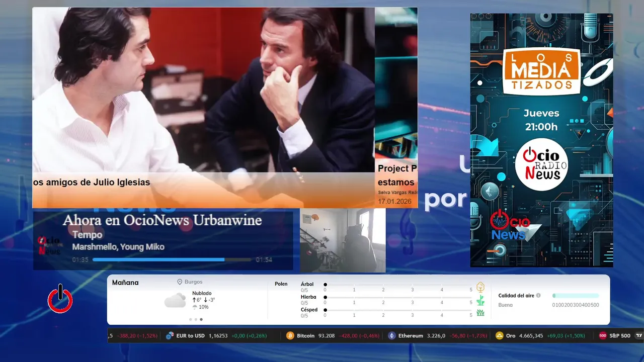Click the S&P 500 ticker entry
The image size is (644, 362).
pos(615,335)
